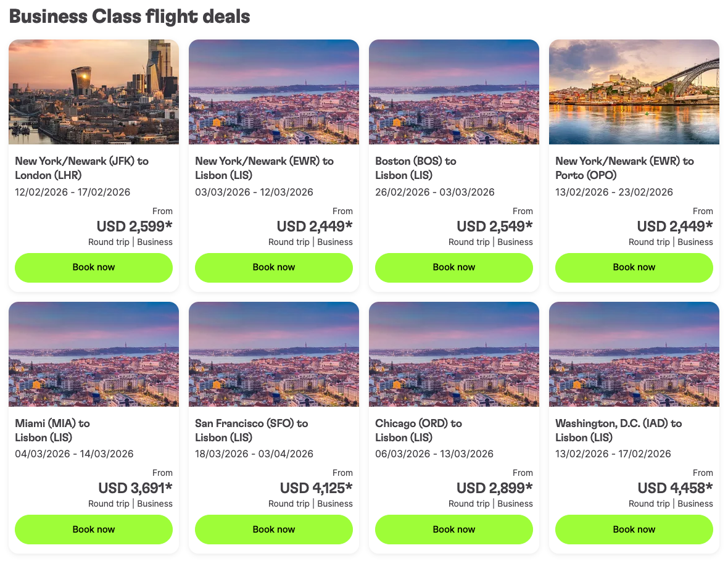Book now for San Francisco to Lisbon deal
The height and width of the screenshot is (561, 728).
(274, 530)
